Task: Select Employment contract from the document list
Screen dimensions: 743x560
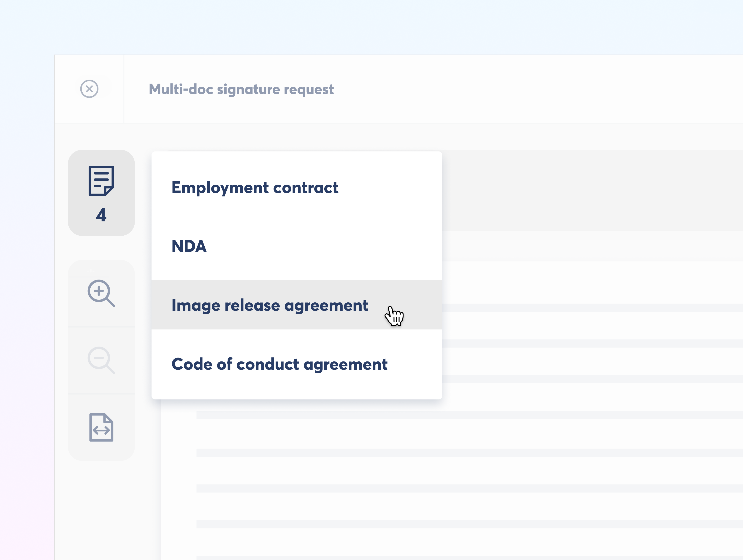Action: pos(297,187)
